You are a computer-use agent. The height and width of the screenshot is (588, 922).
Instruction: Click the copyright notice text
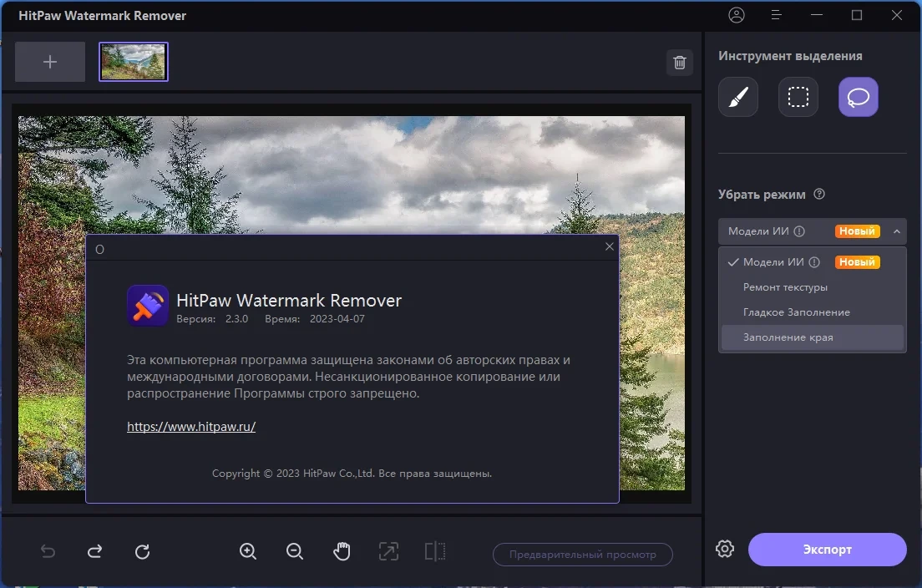(352, 474)
